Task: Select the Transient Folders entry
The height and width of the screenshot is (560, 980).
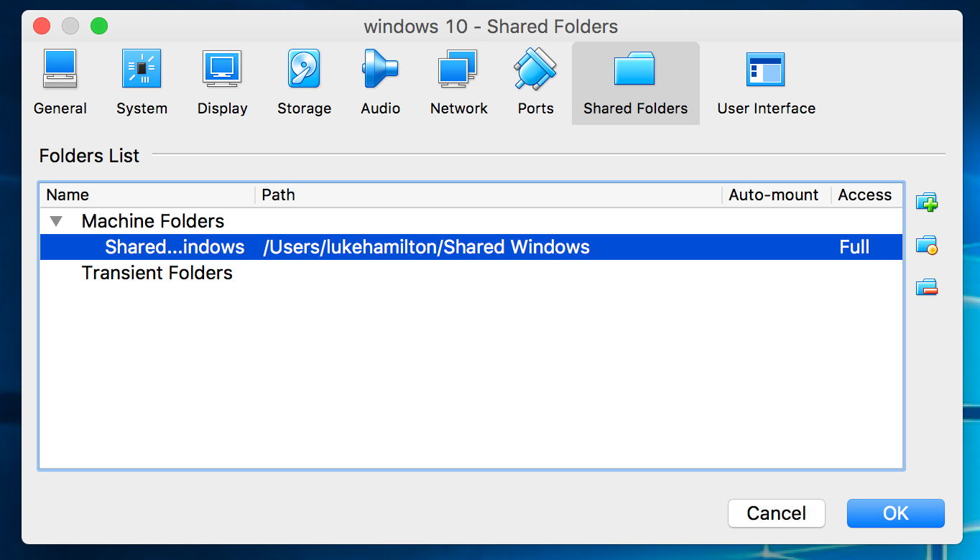Action: [157, 273]
